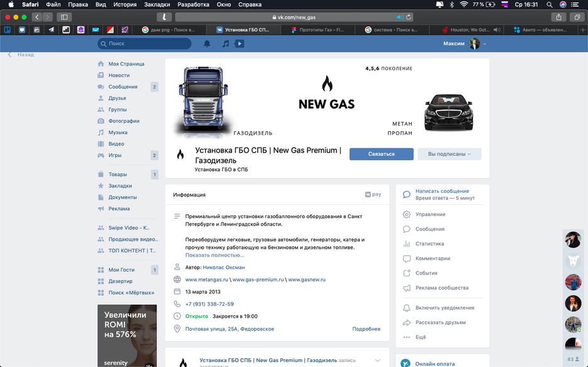Viewport: 588px width, 367px height.
Task: Open Подробнее address details
Action: [366, 329]
